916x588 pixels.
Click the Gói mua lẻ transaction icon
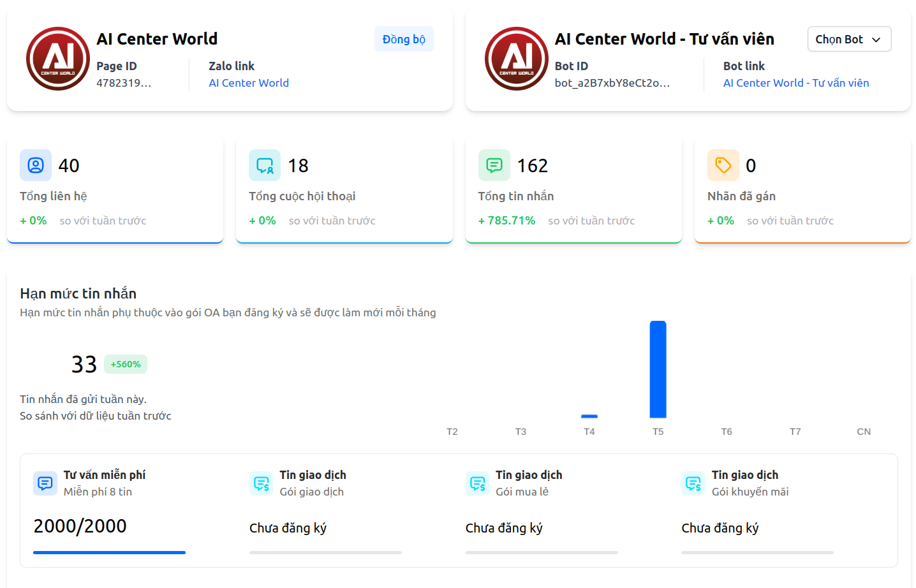coord(477,483)
